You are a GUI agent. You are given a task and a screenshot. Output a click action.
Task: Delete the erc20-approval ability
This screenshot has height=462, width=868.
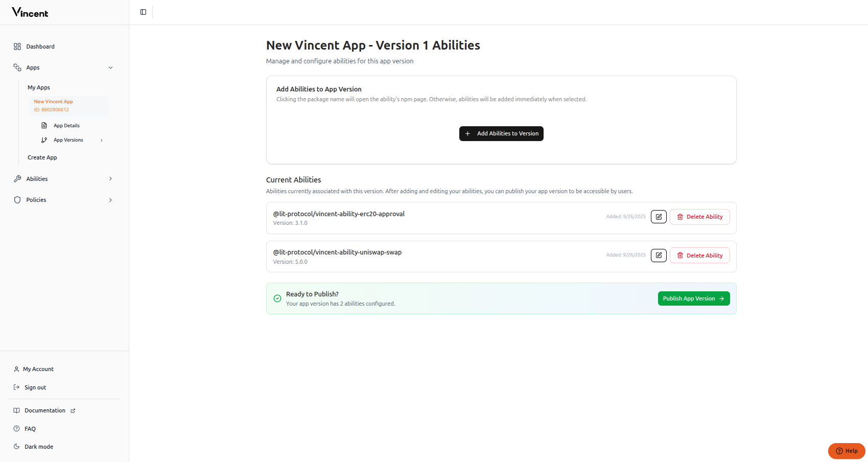[x=699, y=217]
